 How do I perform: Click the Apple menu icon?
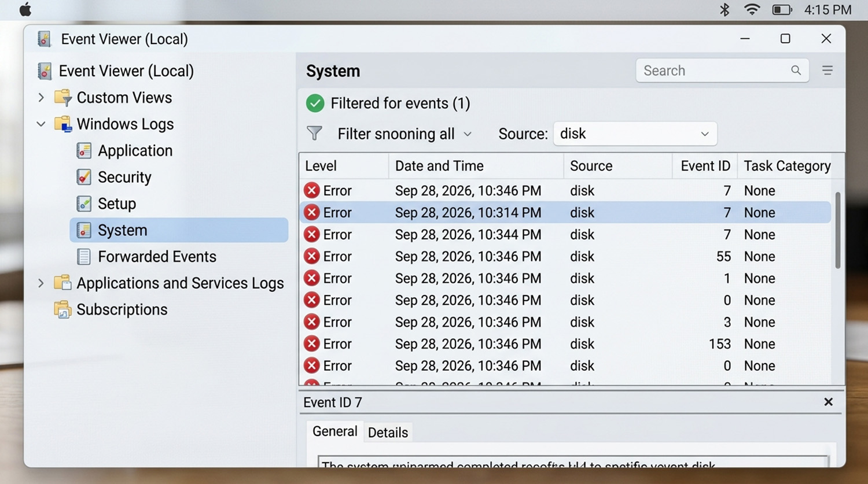[x=25, y=9]
